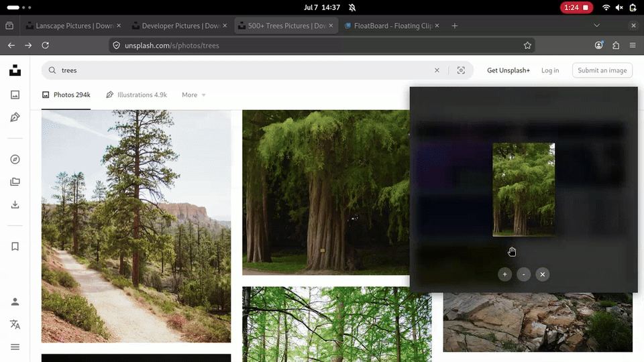Open the hamburger menu at sidebar bottom
The width and height of the screenshot is (644, 362).
[15, 347]
